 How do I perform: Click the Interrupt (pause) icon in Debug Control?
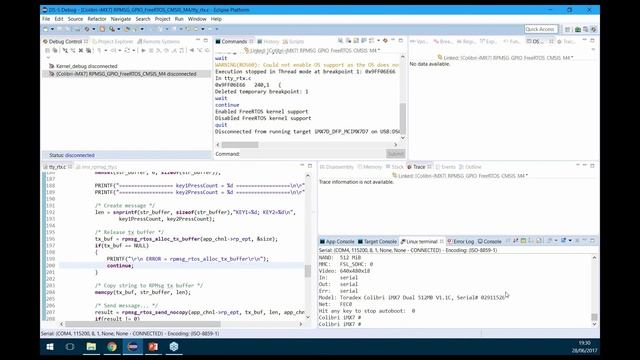(x=151, y=50)
